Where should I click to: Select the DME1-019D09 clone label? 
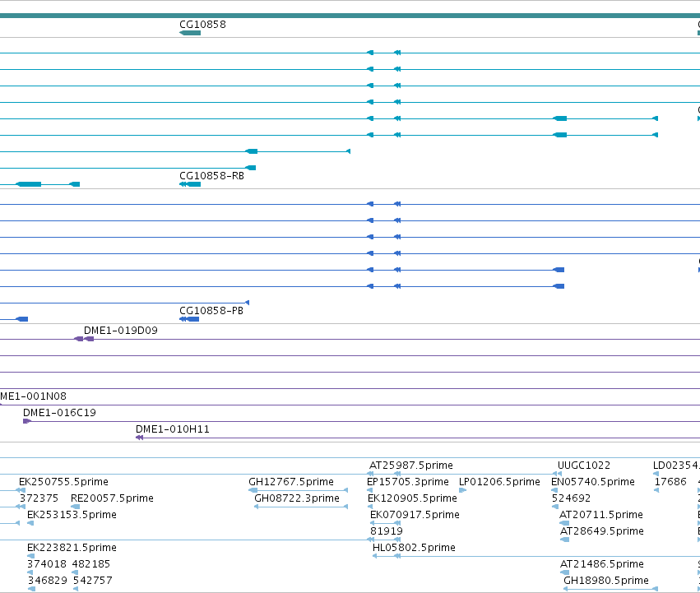pos(121,331)
